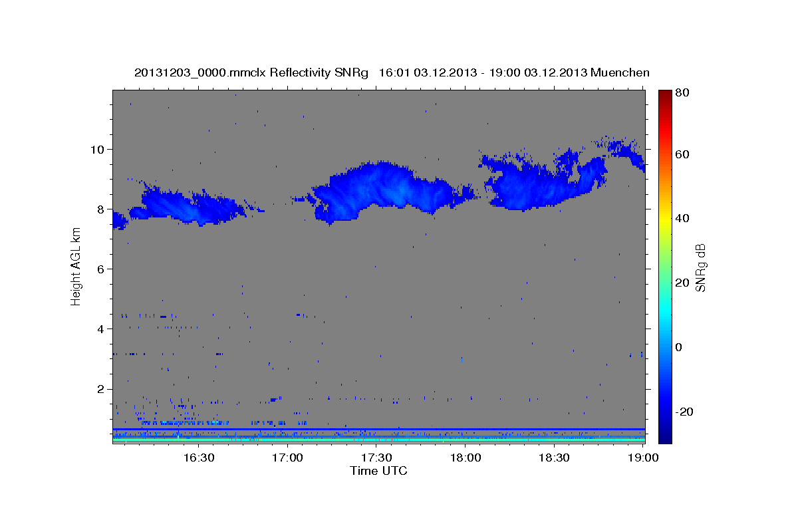The image size is (798, 532).
Task: Click the colorbar value 40
Action: (x=681, y=218)
